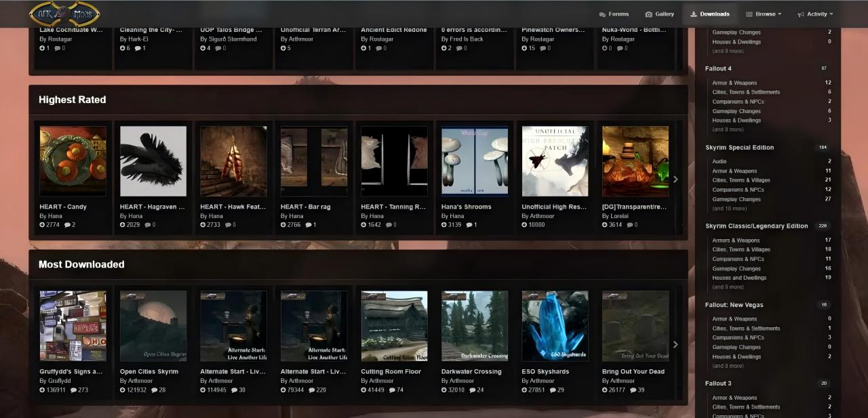Open Companions & NPCs under Fallout 4
This screenshot has width=868, height=418.
[738, 102]
